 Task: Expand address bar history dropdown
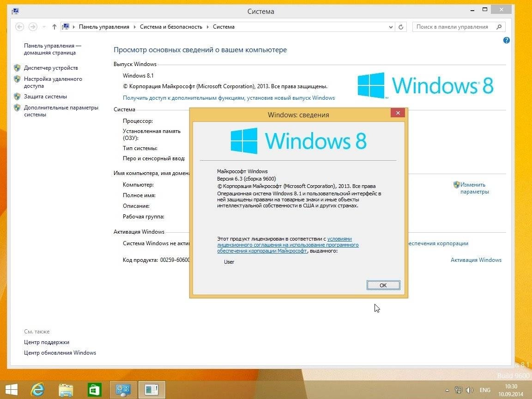391,27
